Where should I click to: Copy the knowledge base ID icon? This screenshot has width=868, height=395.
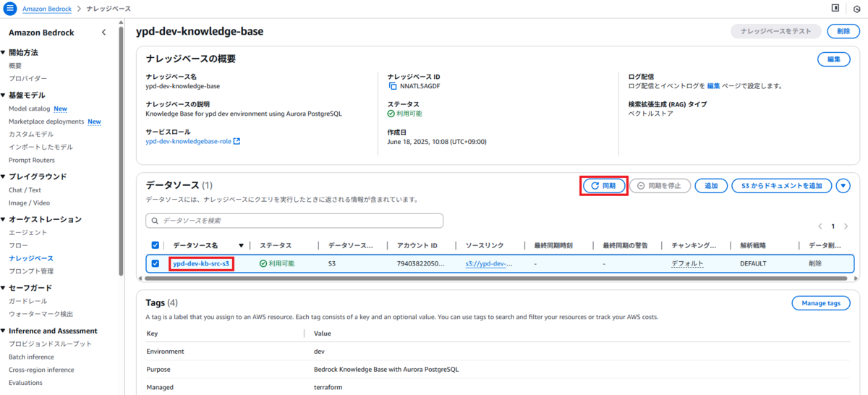(393, 86)
